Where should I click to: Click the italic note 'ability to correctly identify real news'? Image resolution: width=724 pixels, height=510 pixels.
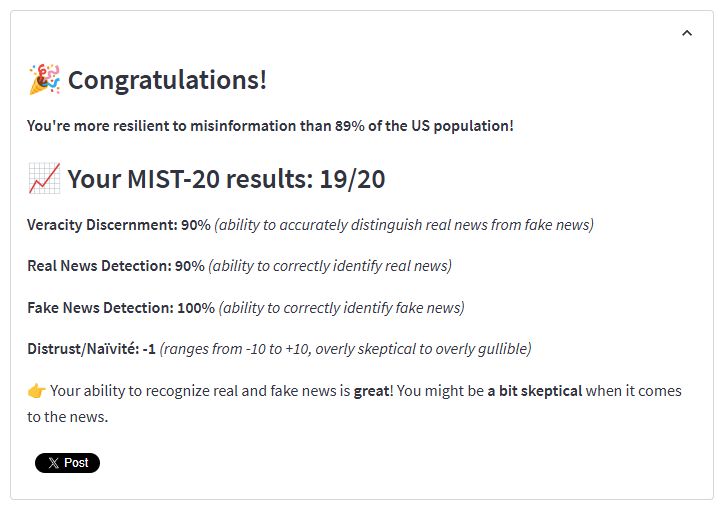coord(330,266)
